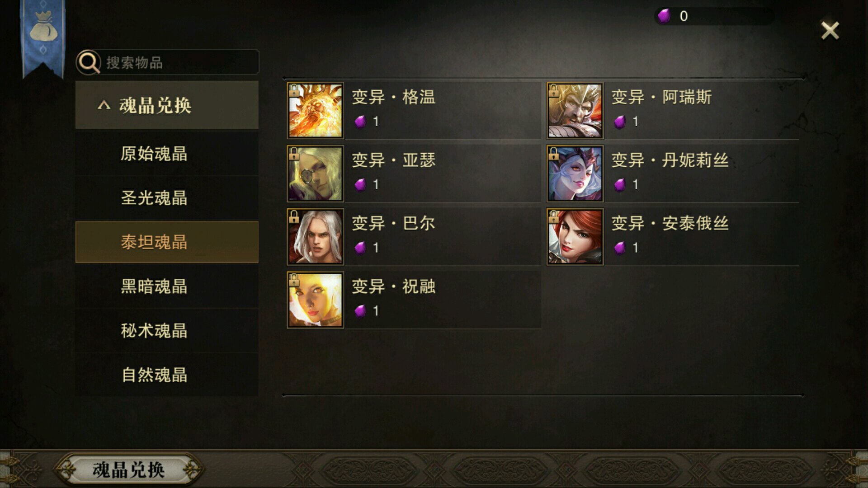This screenshot has height=488, width=868.
Task: Collapse the 魂晶兑换 category header
Action: [167, 105]
